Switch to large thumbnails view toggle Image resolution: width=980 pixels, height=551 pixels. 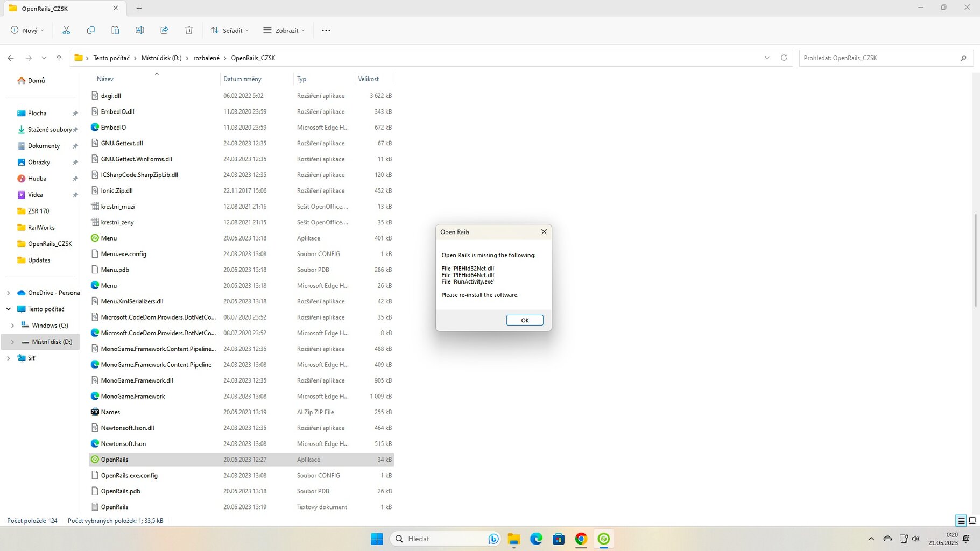[972, 520]
